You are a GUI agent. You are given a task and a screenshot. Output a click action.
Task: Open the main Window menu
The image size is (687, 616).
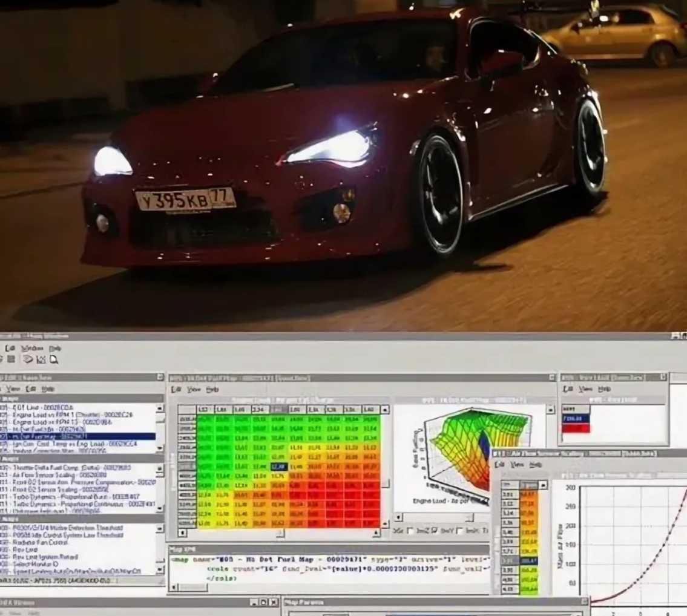click(32, 349)
